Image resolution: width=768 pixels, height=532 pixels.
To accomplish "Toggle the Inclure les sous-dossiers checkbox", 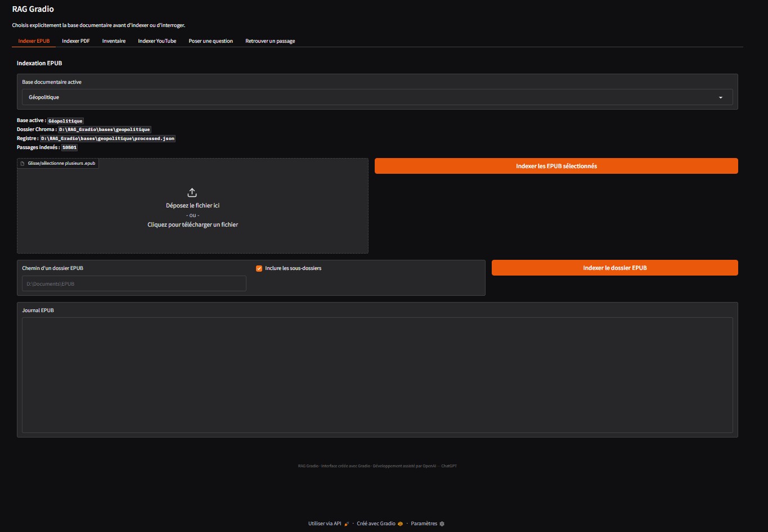I will [x=259, y=268].
